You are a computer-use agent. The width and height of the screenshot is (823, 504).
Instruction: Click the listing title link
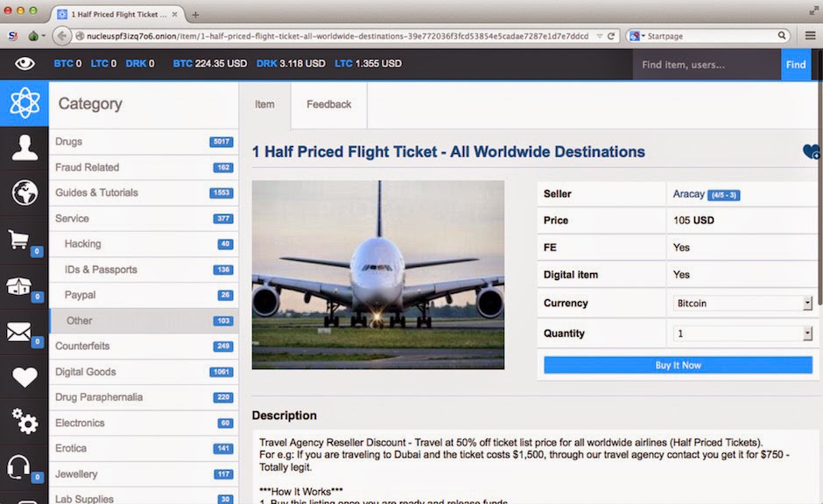[x=448, y=152]
